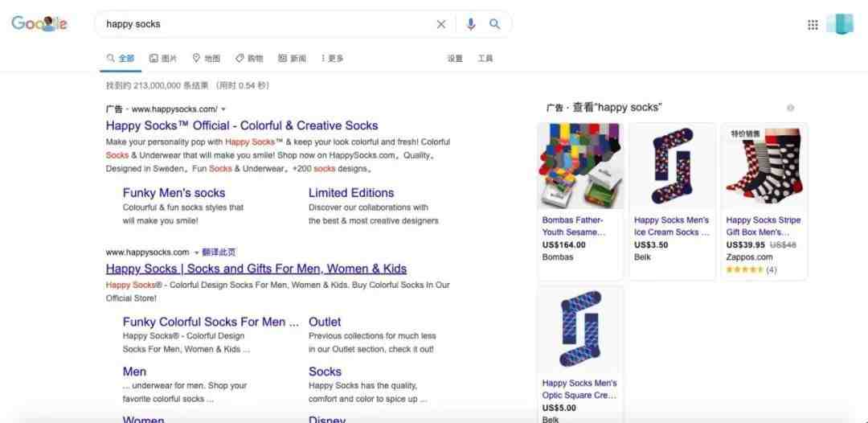Open Bombas Father-Youth Sesame product title
868x423 pixels.
click(574, 226)
